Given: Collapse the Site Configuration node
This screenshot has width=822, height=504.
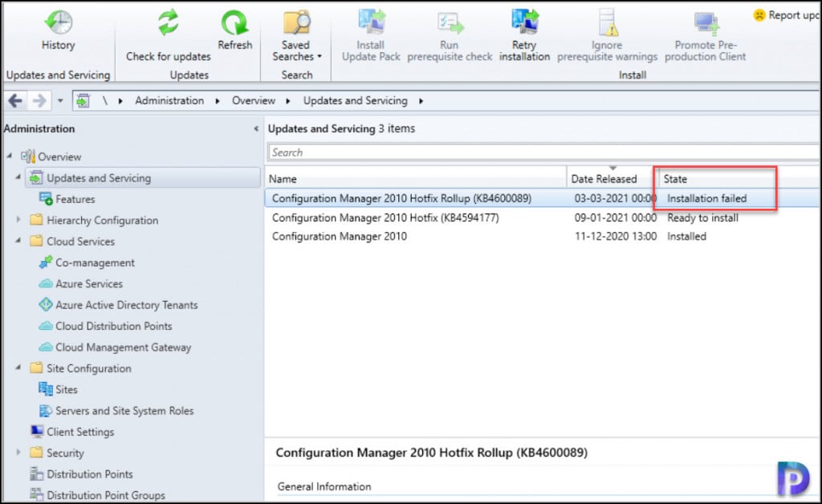Looking at the screenshot, I should coord(18,368).
